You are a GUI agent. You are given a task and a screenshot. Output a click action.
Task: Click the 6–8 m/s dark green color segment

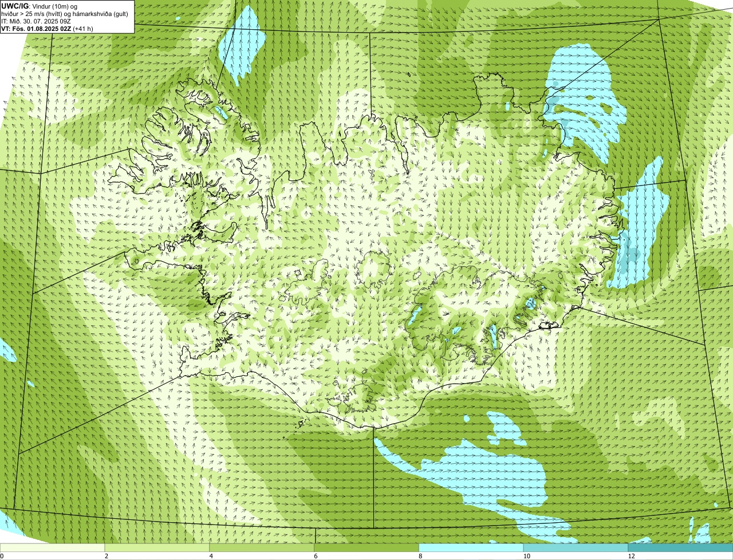pos(366,547)
